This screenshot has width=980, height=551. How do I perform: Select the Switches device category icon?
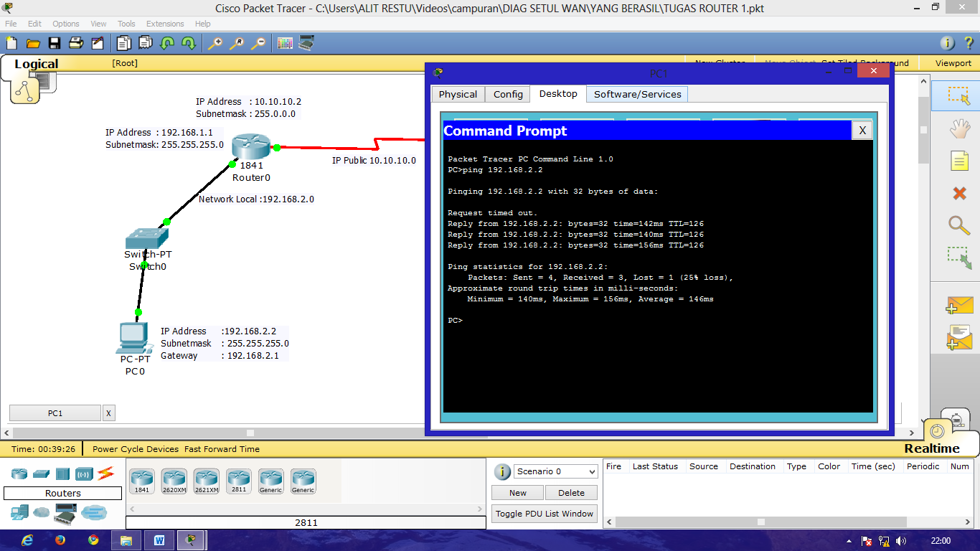click(42, 474)
